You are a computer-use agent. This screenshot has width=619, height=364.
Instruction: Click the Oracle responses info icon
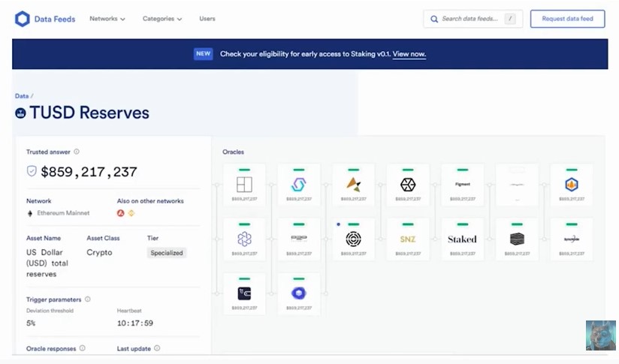coord(82,348)
